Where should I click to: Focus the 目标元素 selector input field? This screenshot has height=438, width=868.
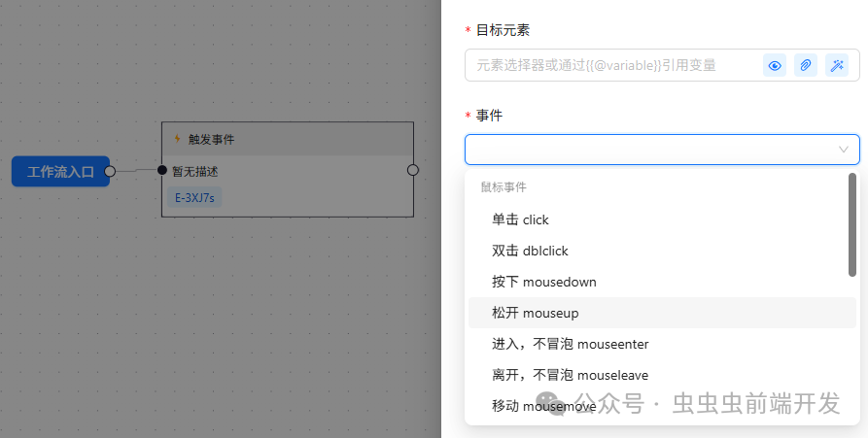point(611,65)
